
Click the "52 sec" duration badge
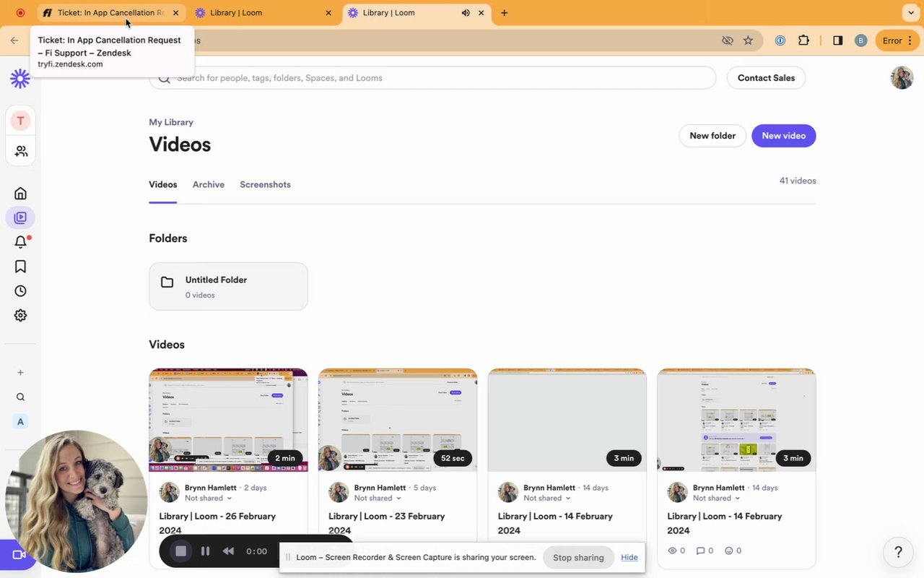tap(453, 458)
